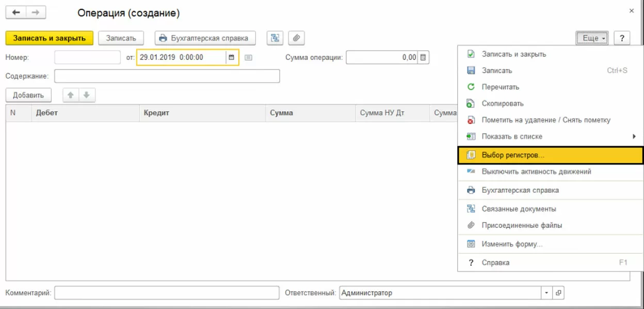Click the help question mark button

tap(622, 38)
